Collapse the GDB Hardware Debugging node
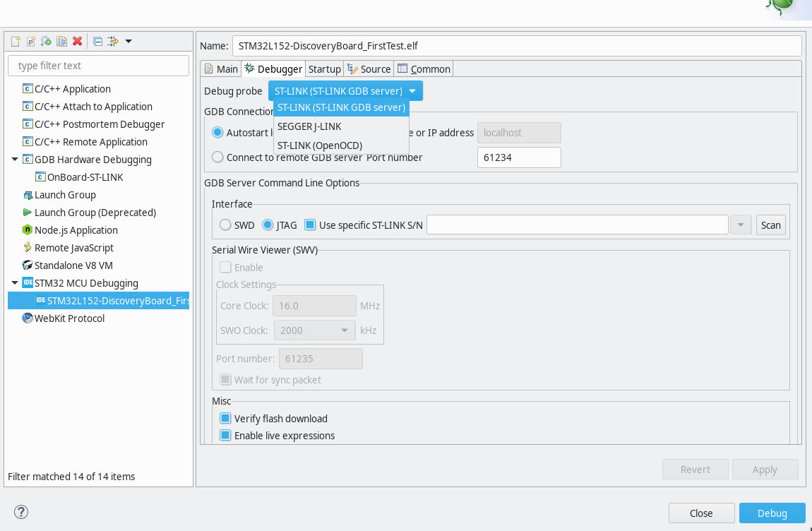The image size is (812, 531). coord(15,159)
